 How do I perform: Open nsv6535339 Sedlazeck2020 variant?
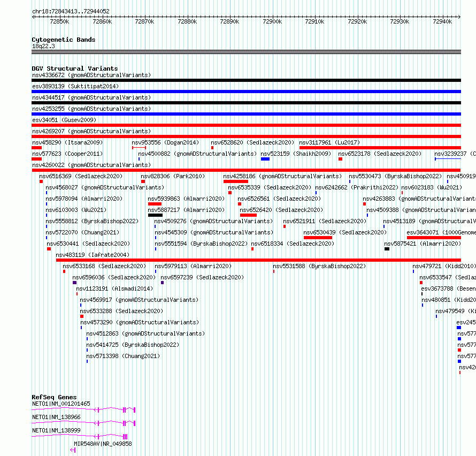pyautogui.click(x=270, y=187)
